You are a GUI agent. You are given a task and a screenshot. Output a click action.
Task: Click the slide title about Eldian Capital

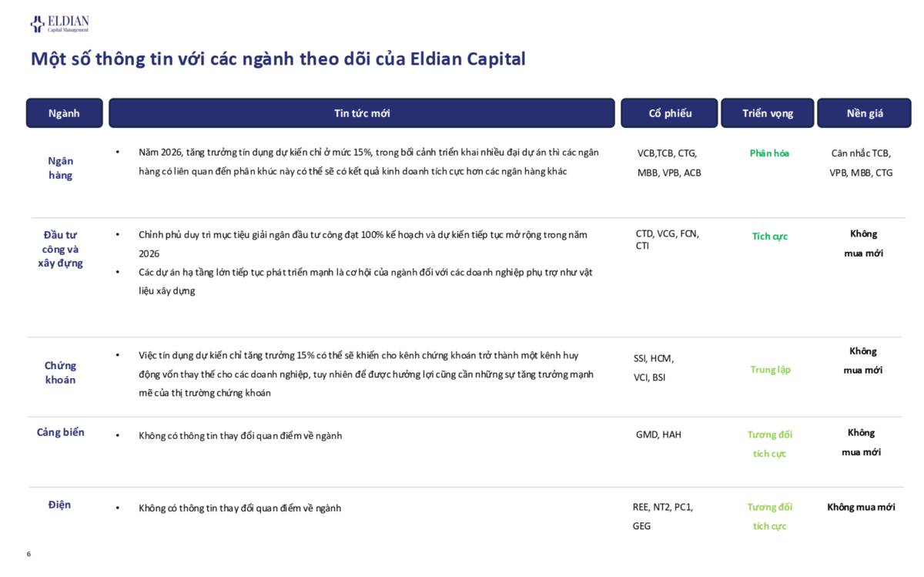(x=278, y=59)
